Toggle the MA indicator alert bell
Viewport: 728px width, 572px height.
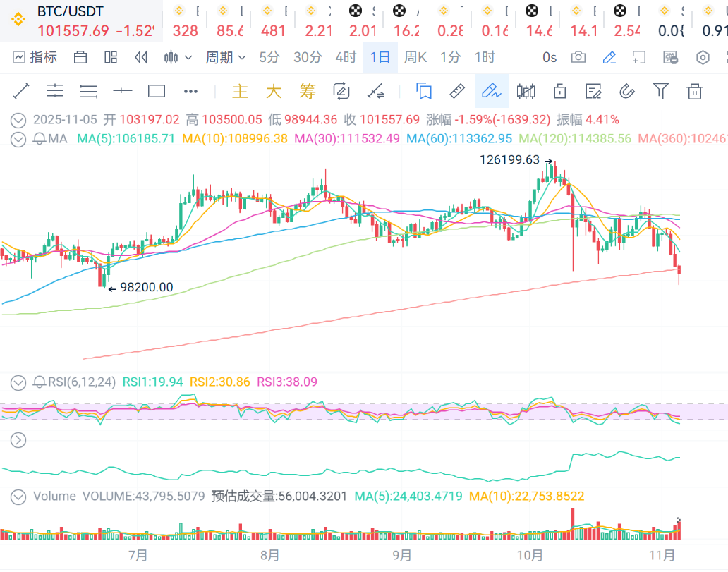40,139
